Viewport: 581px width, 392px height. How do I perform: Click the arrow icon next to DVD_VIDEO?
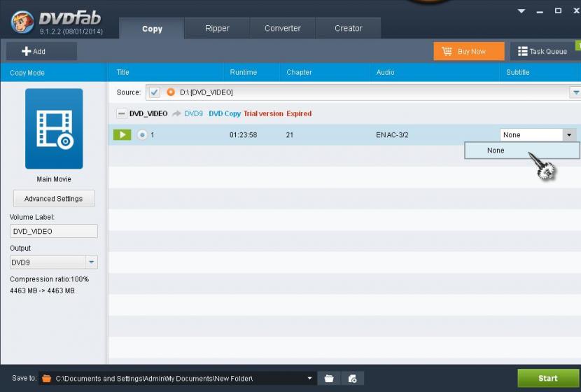tap(176, 113)
